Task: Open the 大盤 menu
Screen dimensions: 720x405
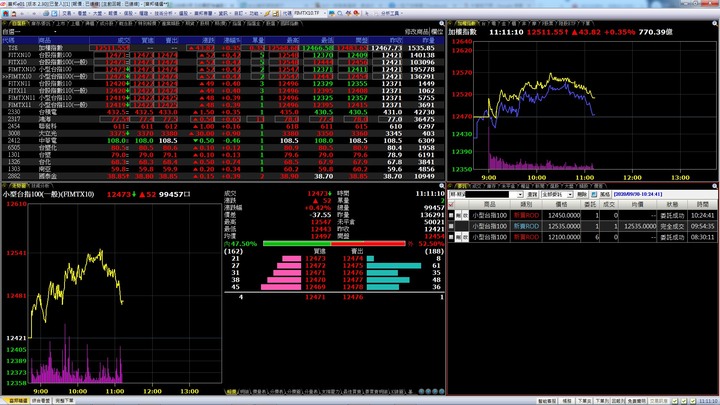Action: tap(98, 13)
